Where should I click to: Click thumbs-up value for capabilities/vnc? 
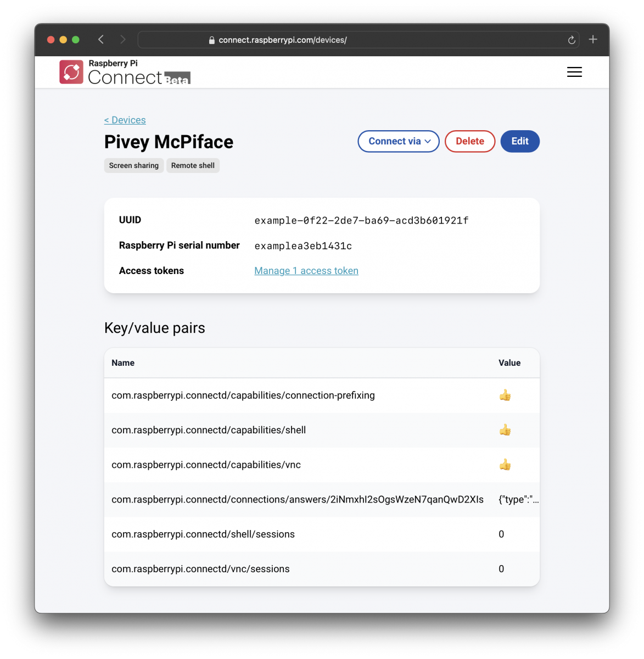(x=505, y=465)
